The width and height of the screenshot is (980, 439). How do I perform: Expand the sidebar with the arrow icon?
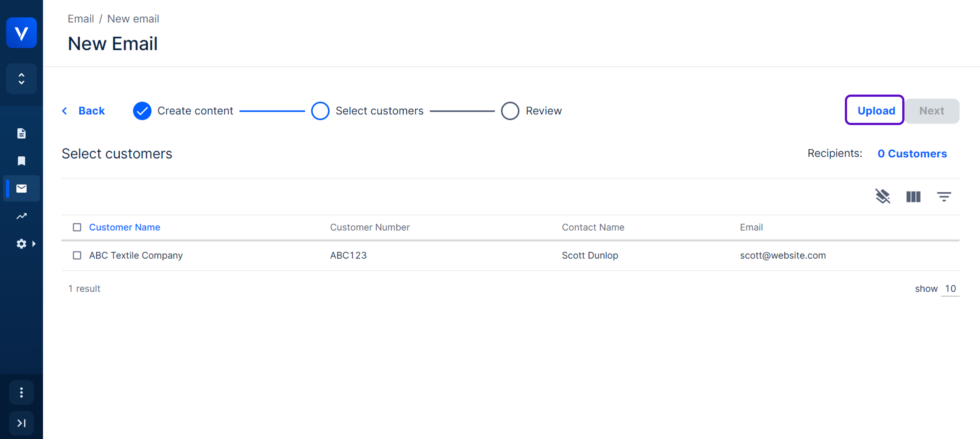tap(21, 423)
